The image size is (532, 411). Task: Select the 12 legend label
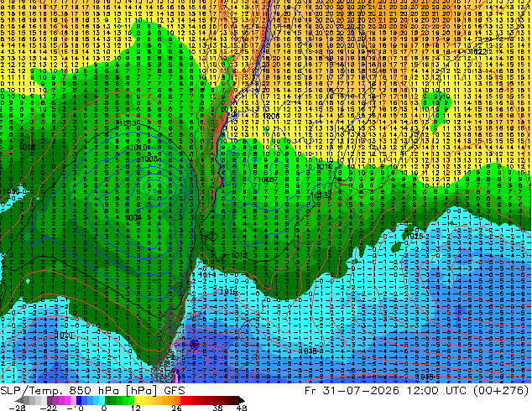[x=136, y=408]
